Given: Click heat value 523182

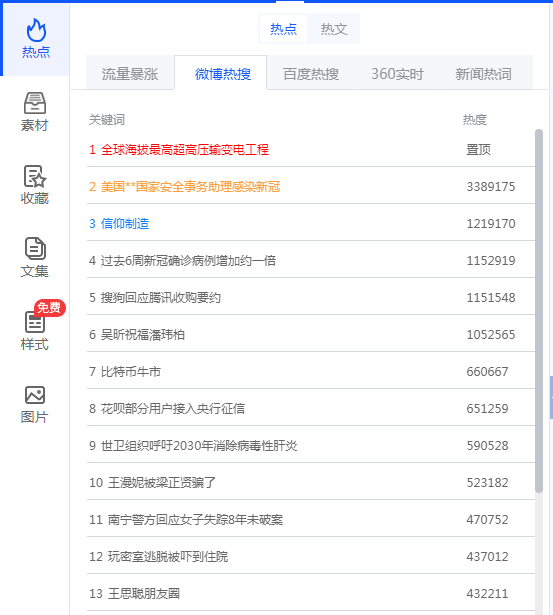Looking at the screenshot, I should pyautogui.click(x=487, y=482).
